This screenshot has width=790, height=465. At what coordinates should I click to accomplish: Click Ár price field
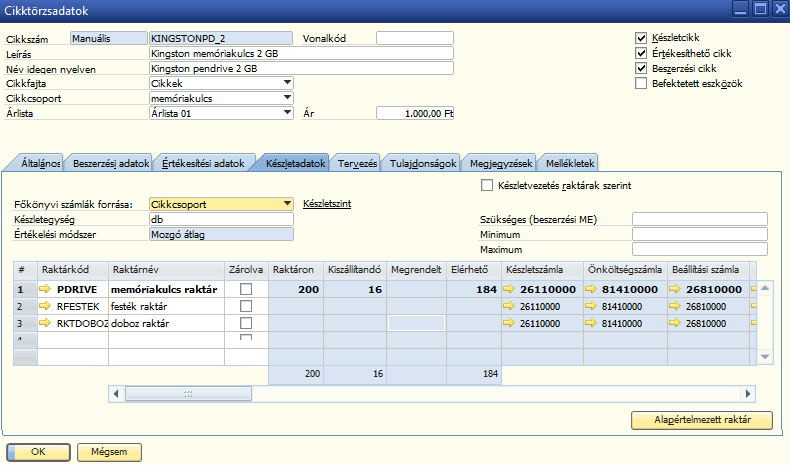[x=415, y=113]
